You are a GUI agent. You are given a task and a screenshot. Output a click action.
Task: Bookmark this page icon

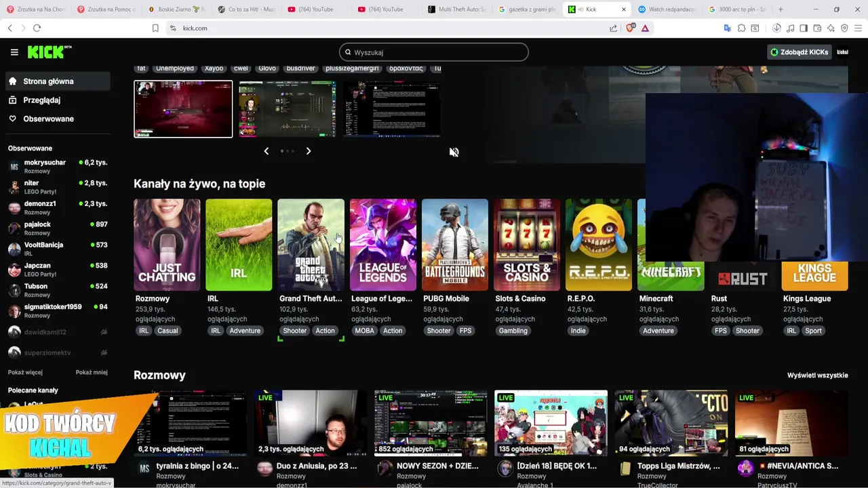[155, 28]
